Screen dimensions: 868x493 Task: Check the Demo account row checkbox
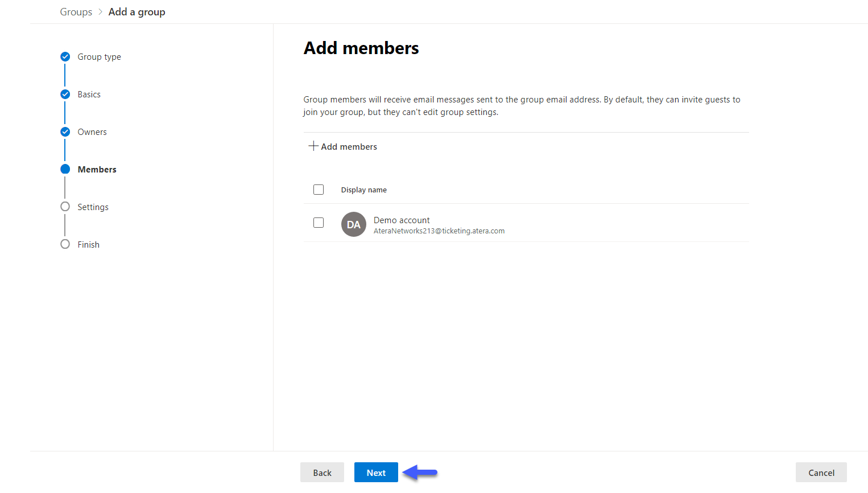(319, 223)
